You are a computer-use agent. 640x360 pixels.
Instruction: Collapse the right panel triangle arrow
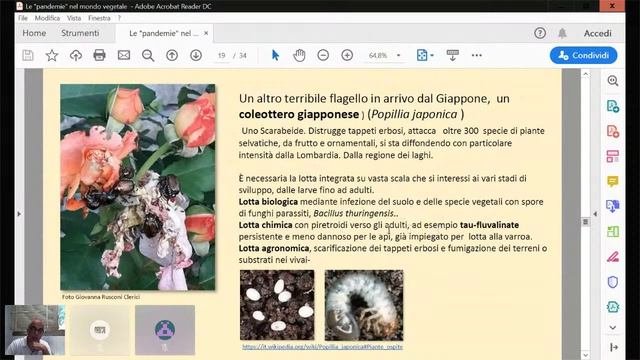[595, 213]
